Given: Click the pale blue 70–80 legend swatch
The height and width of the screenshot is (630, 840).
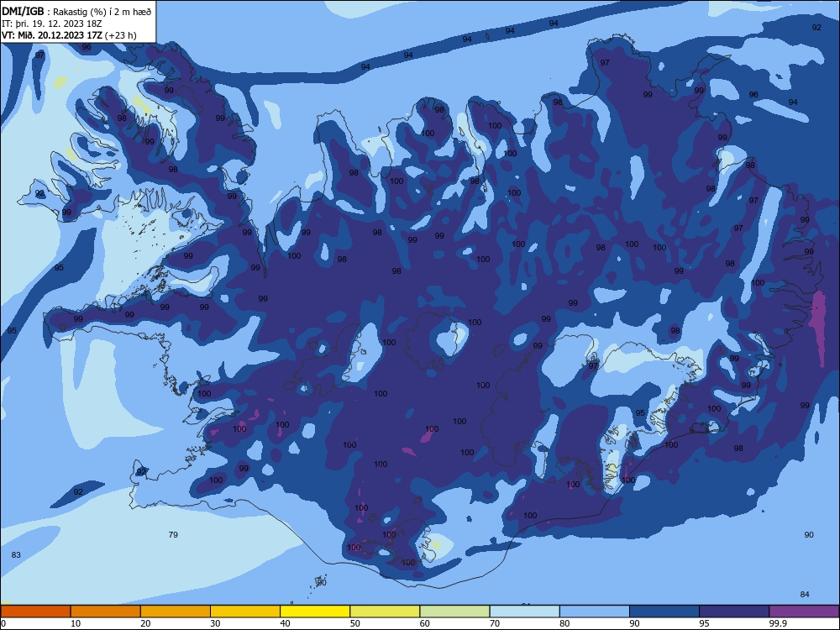Looking at the screenshot, I should point(524,612).
